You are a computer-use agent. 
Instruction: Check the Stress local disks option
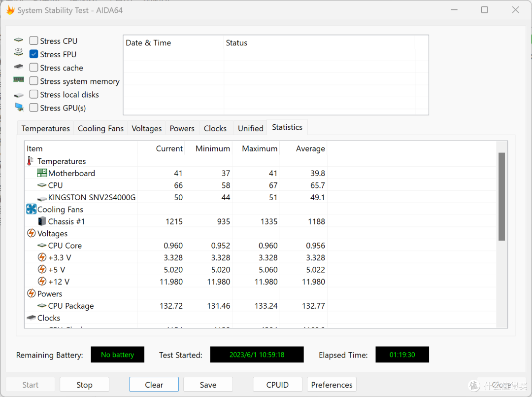(x=33, y=94)
